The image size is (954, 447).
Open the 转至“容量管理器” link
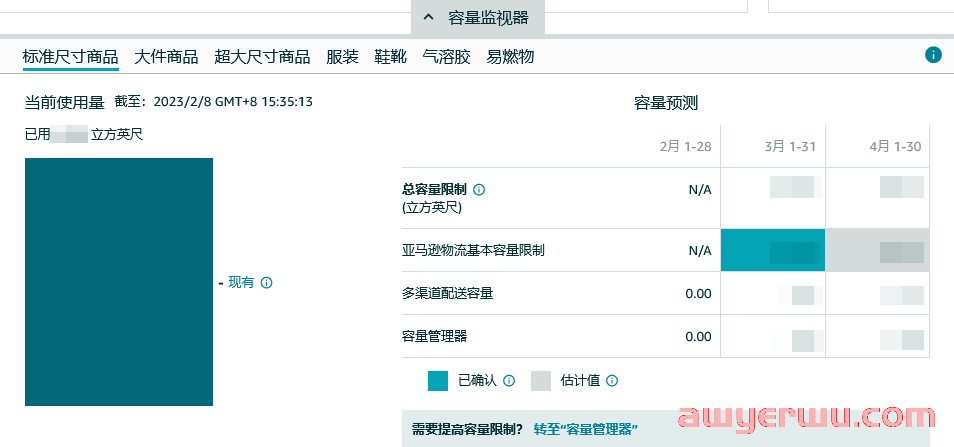point(585,429)
